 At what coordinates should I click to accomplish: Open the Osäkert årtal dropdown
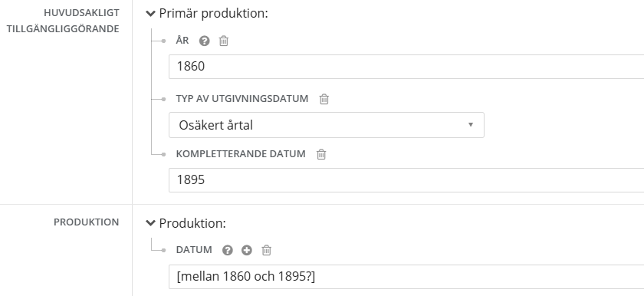point(327,125)
